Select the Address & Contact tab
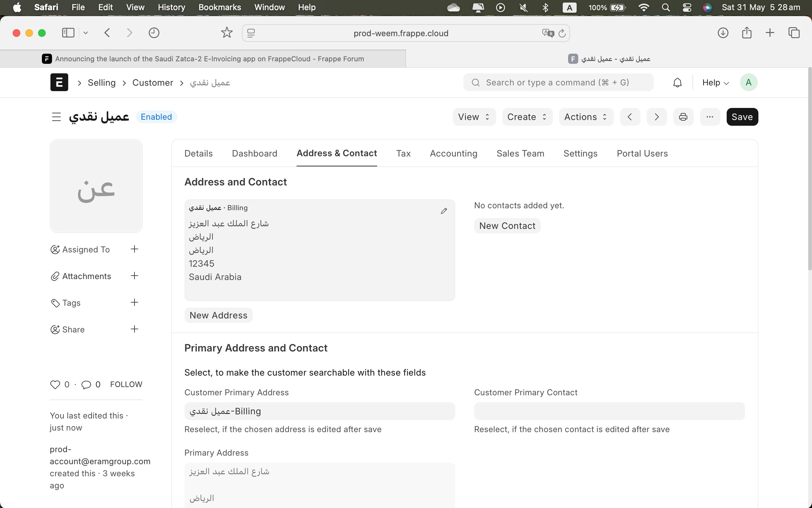The width and height of the screenshot is (812, 508). [337, 154]
